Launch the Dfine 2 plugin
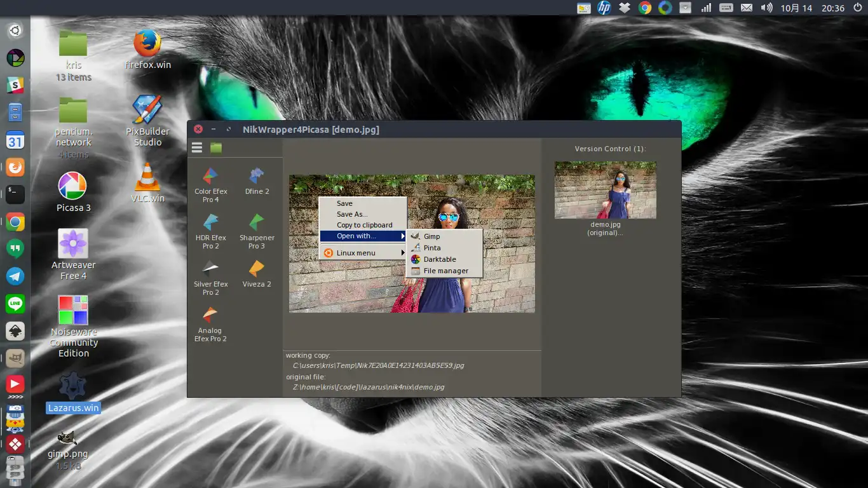 click(257, 181)
